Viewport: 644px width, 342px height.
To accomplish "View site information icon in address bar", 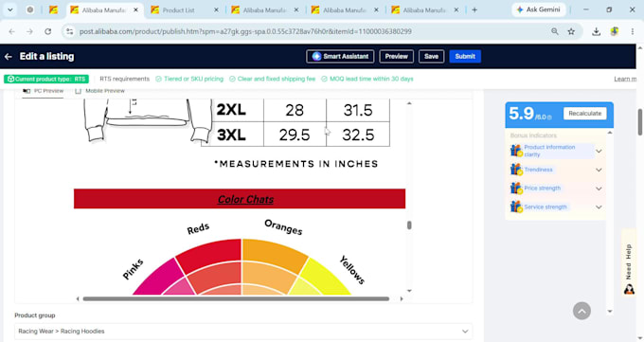I will pyautogui.click(x=70, y=31).
